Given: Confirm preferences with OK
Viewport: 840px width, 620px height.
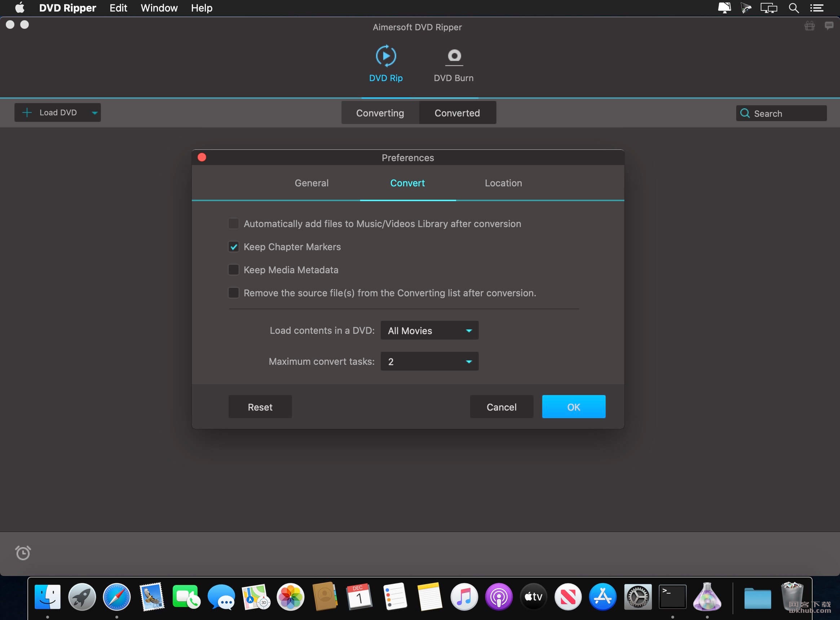Looking at the screenshot, I should pos(574,407).
